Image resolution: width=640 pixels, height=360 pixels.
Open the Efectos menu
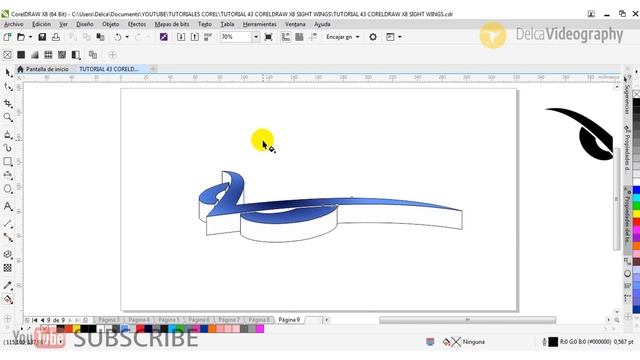pos(137,24)
